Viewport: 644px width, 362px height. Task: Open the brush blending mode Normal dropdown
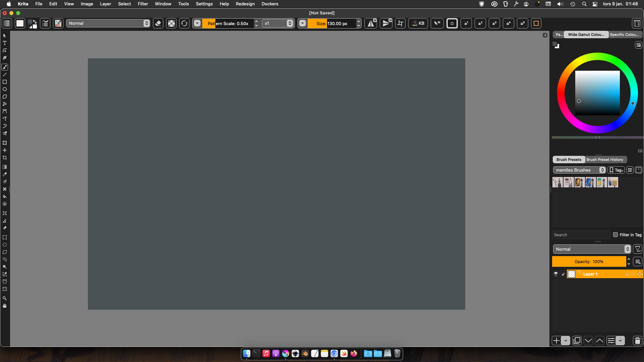109,23
